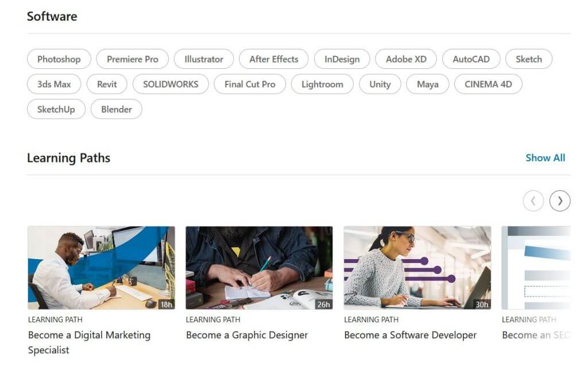Pick the After Effects tag
The width and height of the screenshot is (588, 382).
(273, 59)
